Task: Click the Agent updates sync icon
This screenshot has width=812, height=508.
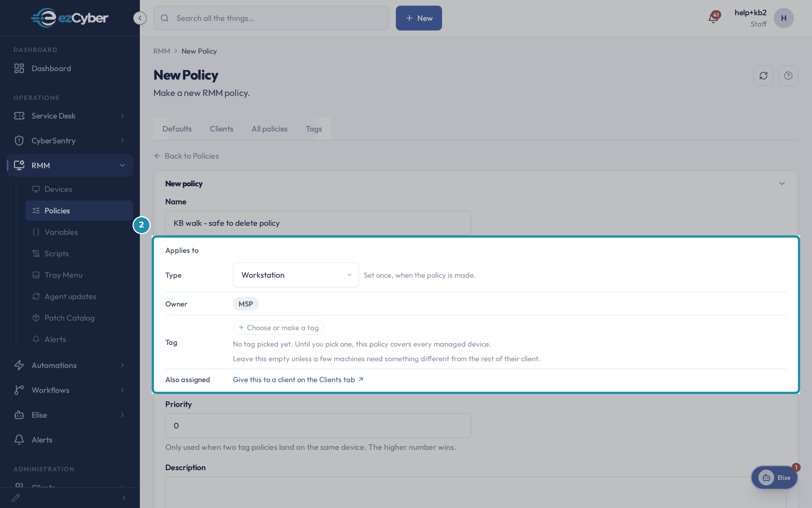Action: (36, 297)
